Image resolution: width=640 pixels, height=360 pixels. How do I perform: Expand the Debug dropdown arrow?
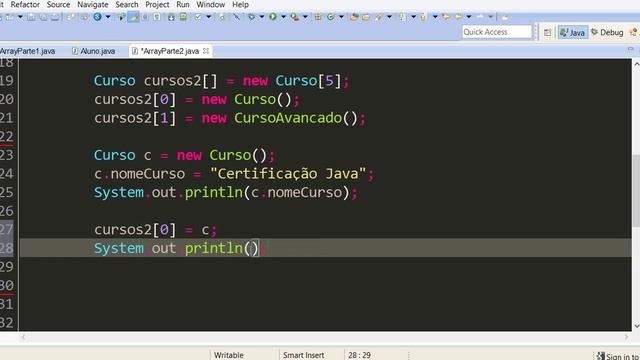262,17
